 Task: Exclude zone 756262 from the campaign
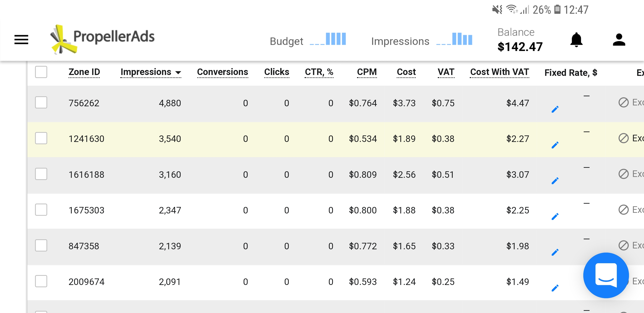pos(631,102)
